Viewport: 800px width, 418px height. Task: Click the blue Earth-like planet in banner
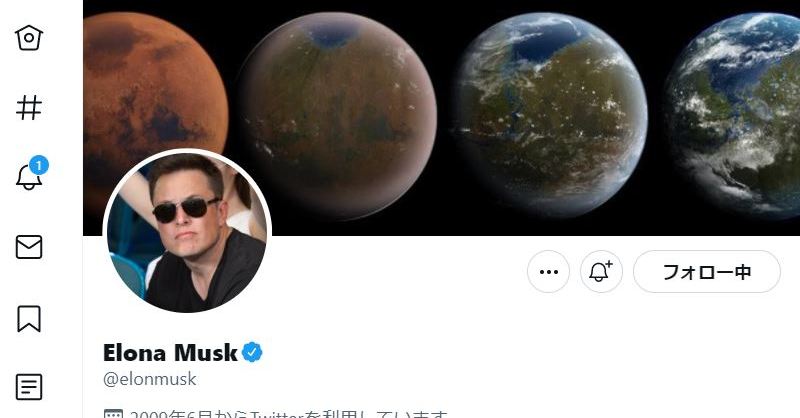735,115
